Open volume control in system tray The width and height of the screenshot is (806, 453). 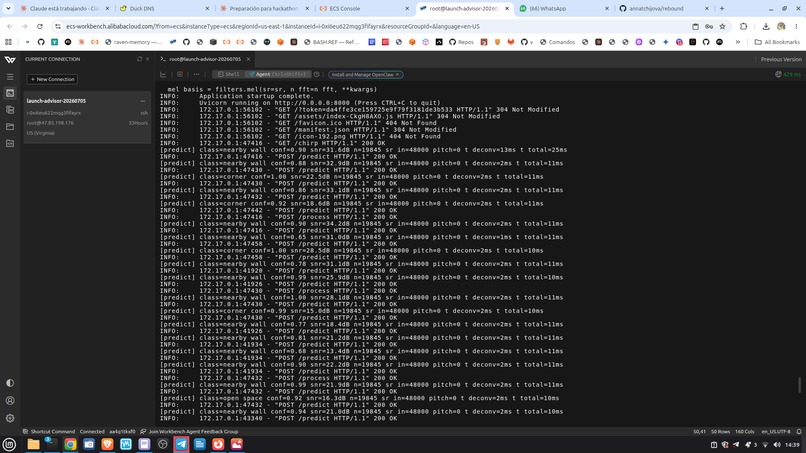[x=777, y=445]
